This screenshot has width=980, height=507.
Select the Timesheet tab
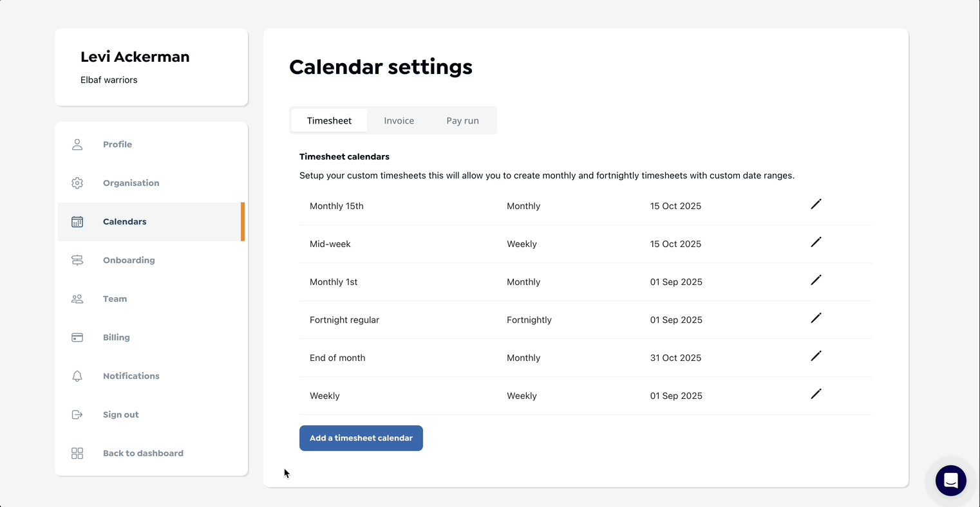[329, 120]
